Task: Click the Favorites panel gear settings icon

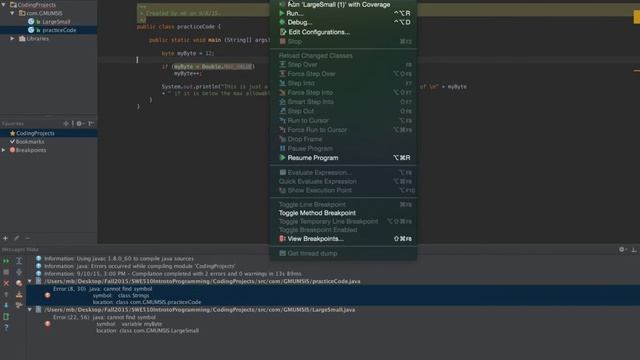Action: point(80,124)
